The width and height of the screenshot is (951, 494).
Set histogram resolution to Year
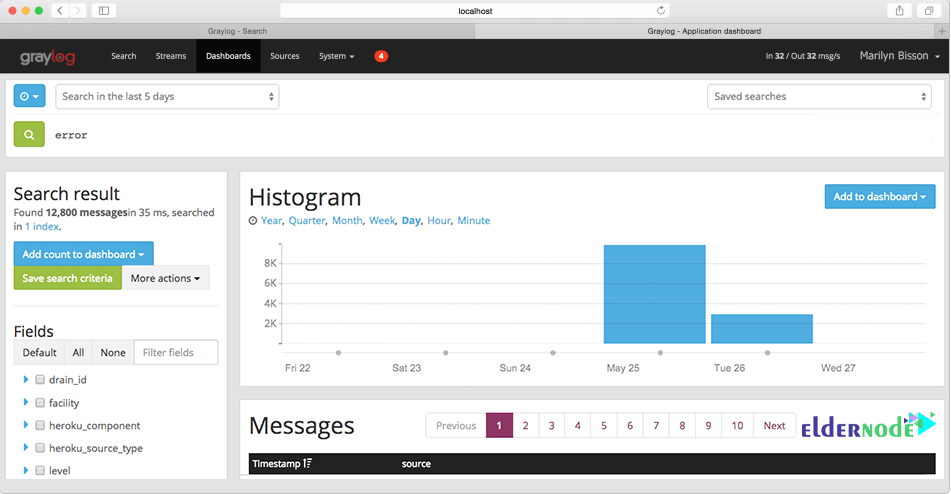(271, 221)
